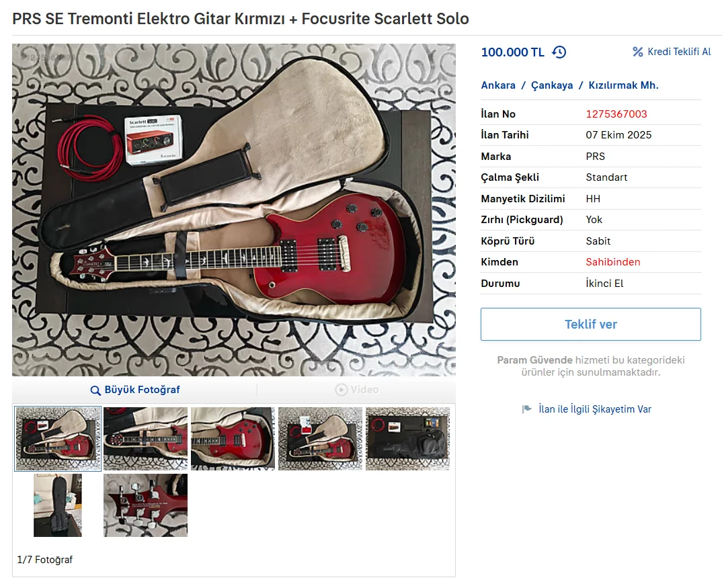The height and width of the screenshot is (588, 722).
Task: Click the percent icon for credit offer
Action: (638, 52)
